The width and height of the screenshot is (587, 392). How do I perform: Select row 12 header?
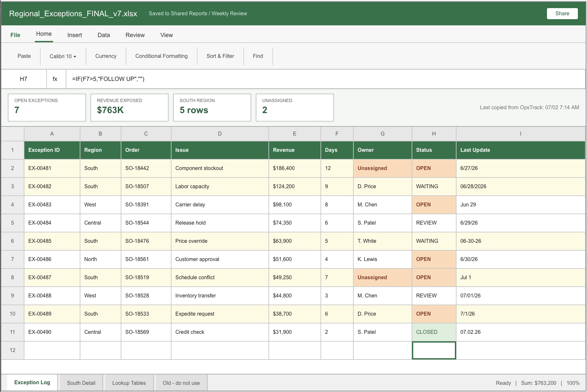[x=12, y=350]
